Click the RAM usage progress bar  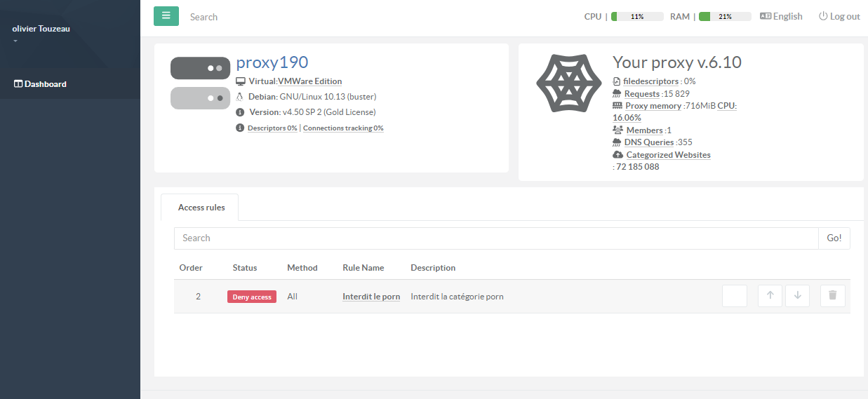tap(724, 16)
